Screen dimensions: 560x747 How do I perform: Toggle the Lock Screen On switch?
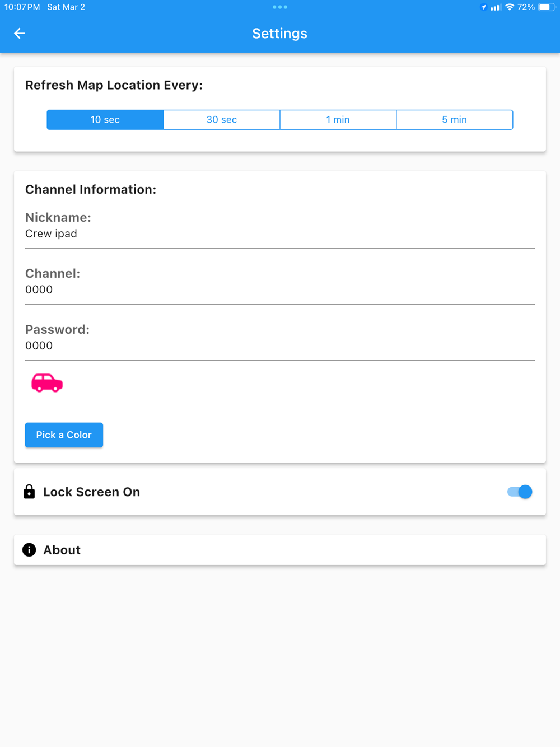click(519, 492)
